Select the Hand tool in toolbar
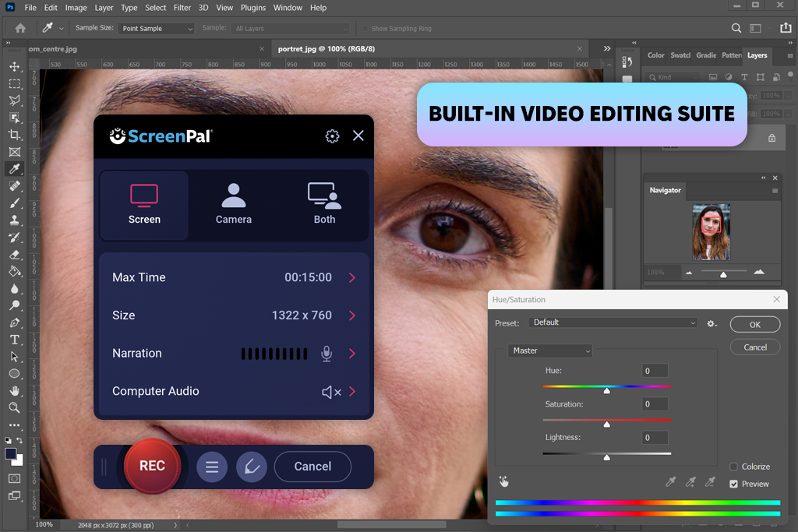 coord(15,390)
